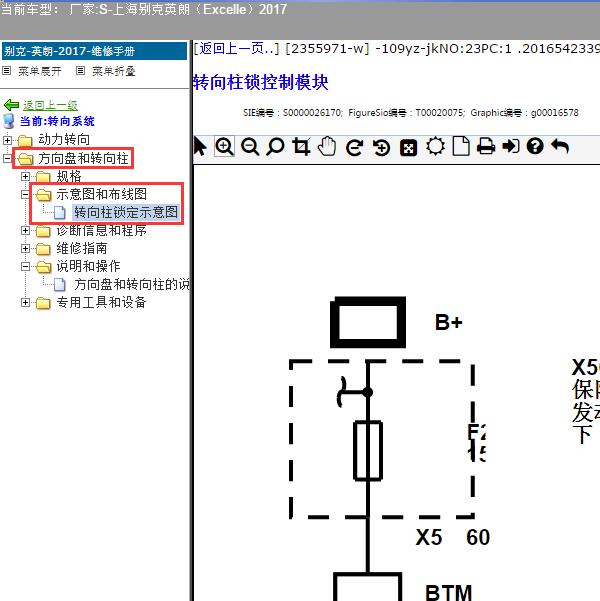Image resolution: width=600 pixels, height=601 pixels.
Task: Select the 方向盘和转向柱 folder label
Action: pyautogui.click(x=83, y=158)
